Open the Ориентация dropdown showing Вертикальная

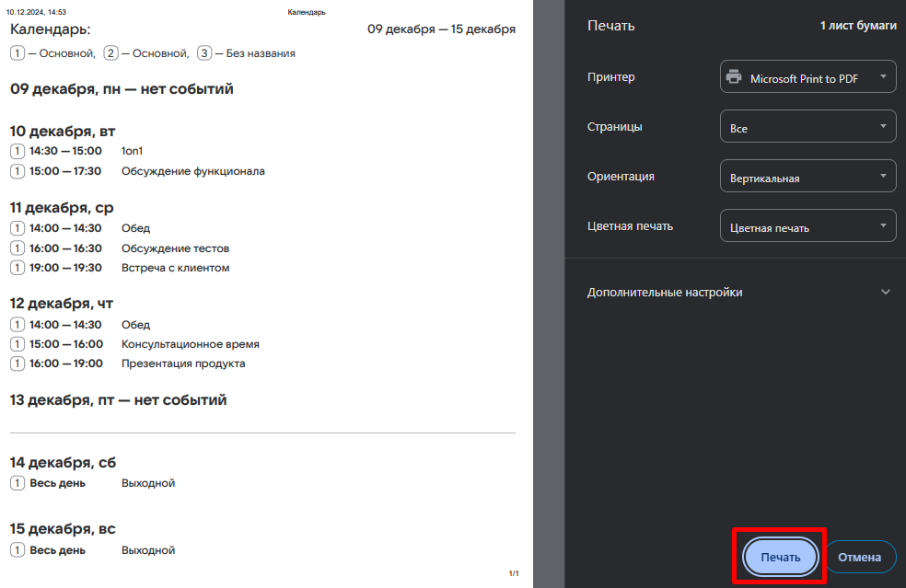(x=807, y=177)
